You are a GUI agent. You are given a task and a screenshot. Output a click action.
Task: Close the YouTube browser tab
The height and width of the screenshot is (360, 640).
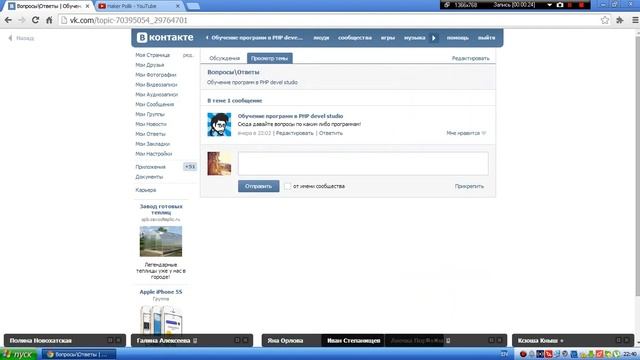point(178,6)
